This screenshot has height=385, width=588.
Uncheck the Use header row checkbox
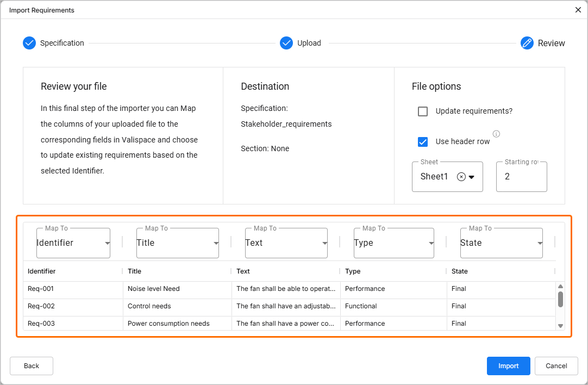423,141
